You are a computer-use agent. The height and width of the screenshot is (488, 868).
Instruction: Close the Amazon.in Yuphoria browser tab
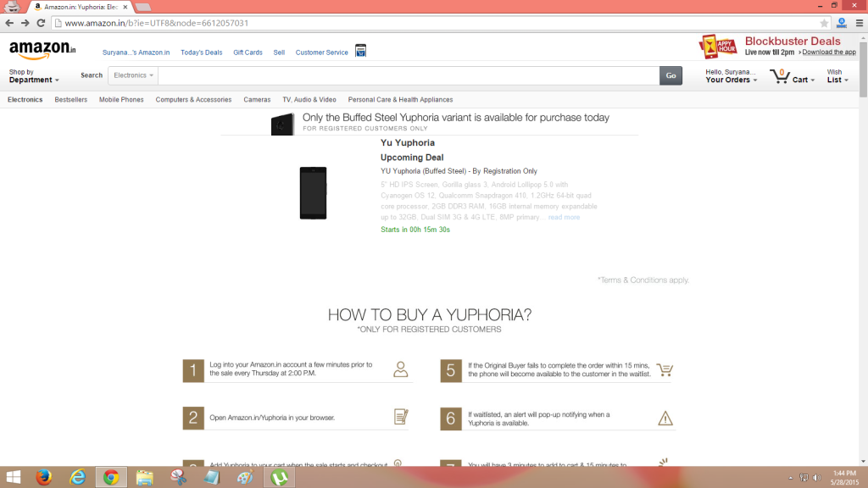(125, 7)
